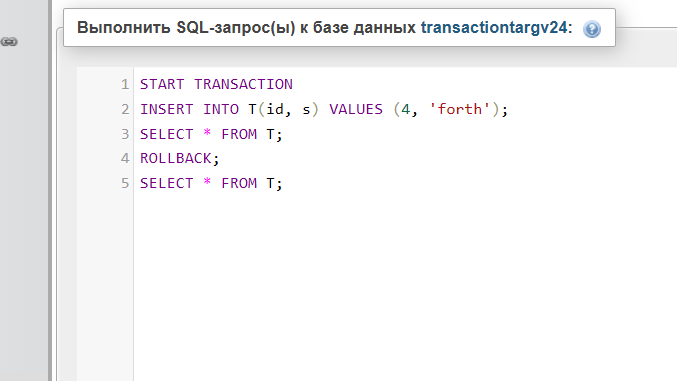Open the transactiontargv24 database link
The height and width of the screenshot is (381, 677).
coord(494,28)
